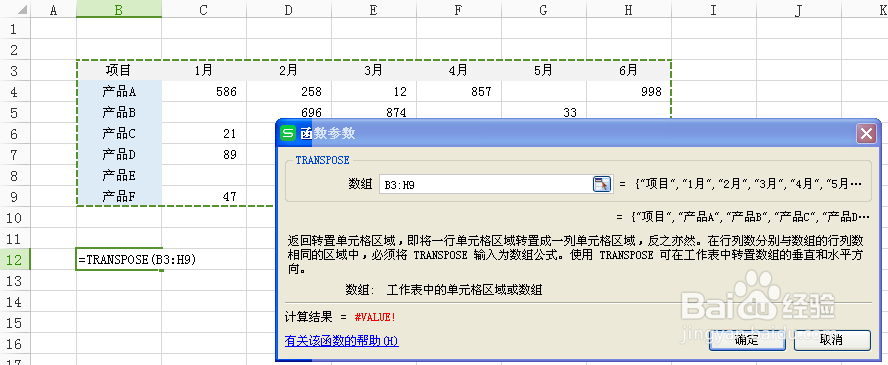888x365 pixels.
Task: Select row 14 header
Action: 15,302
